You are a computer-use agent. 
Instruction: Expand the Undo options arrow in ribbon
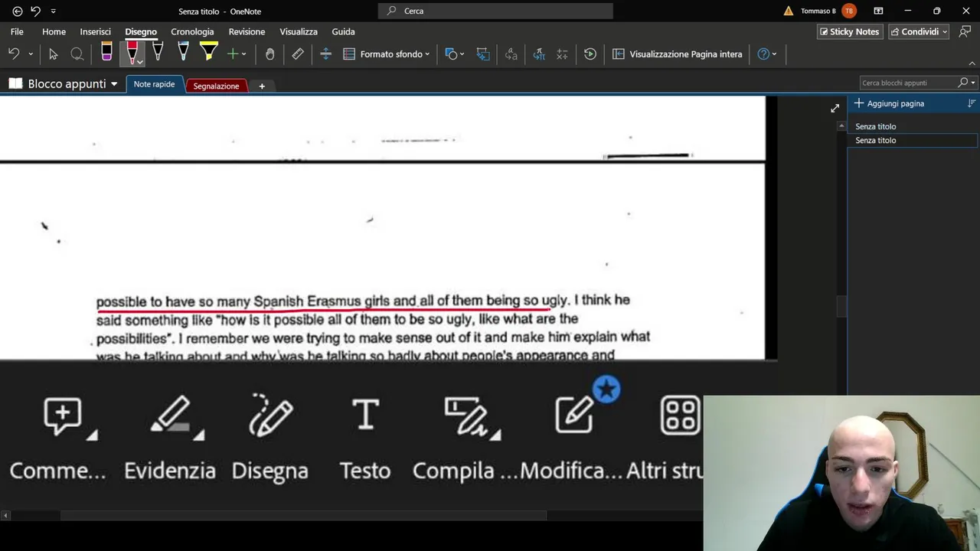pyautogui.click(x=31, y=54)
